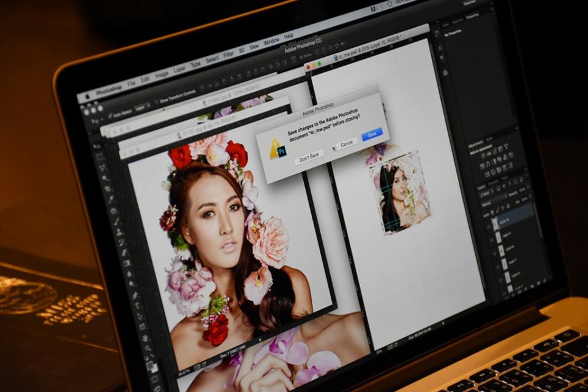Viewport: 588px width, 392px height.
Task: Open the Filter menu
Action: [x=228, y=55]
